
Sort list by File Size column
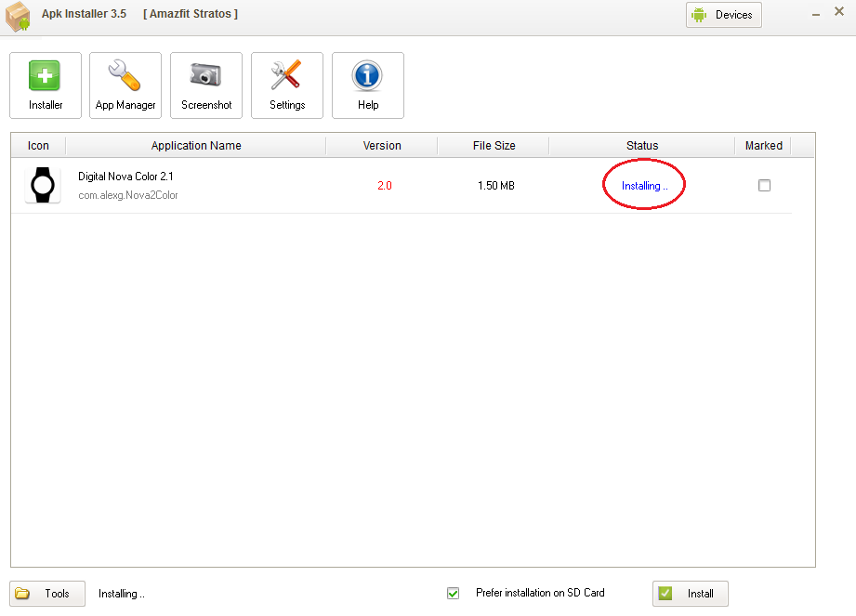(494, 146)
